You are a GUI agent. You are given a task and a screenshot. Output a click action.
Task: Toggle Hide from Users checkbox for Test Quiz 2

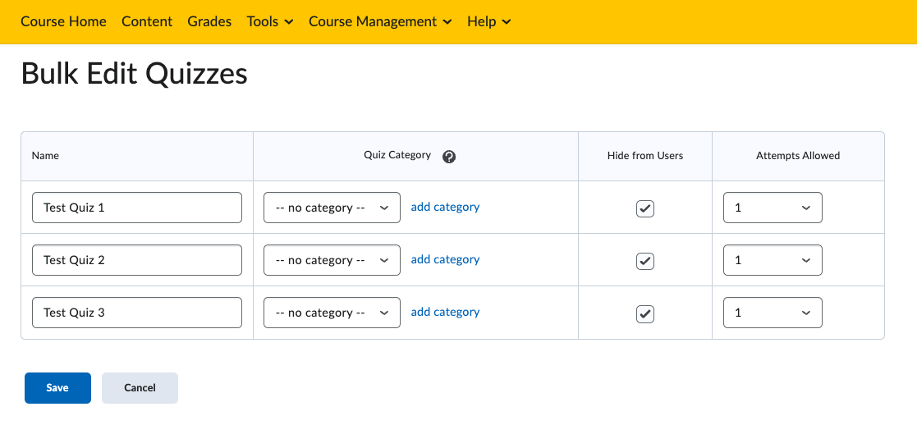coord(645,261)
